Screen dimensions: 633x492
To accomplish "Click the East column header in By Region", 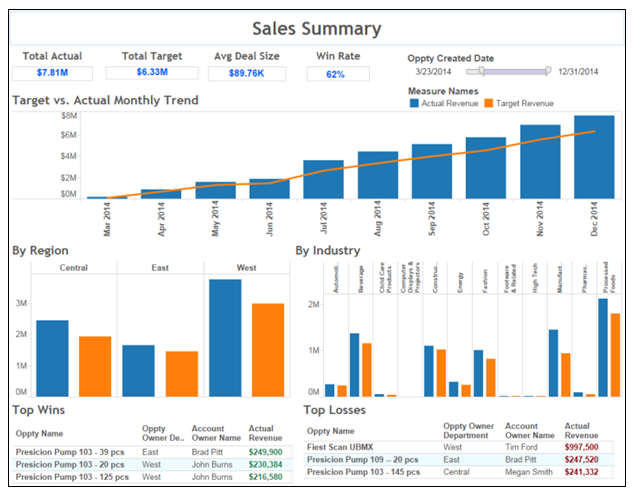I will (x=160, y=268).
